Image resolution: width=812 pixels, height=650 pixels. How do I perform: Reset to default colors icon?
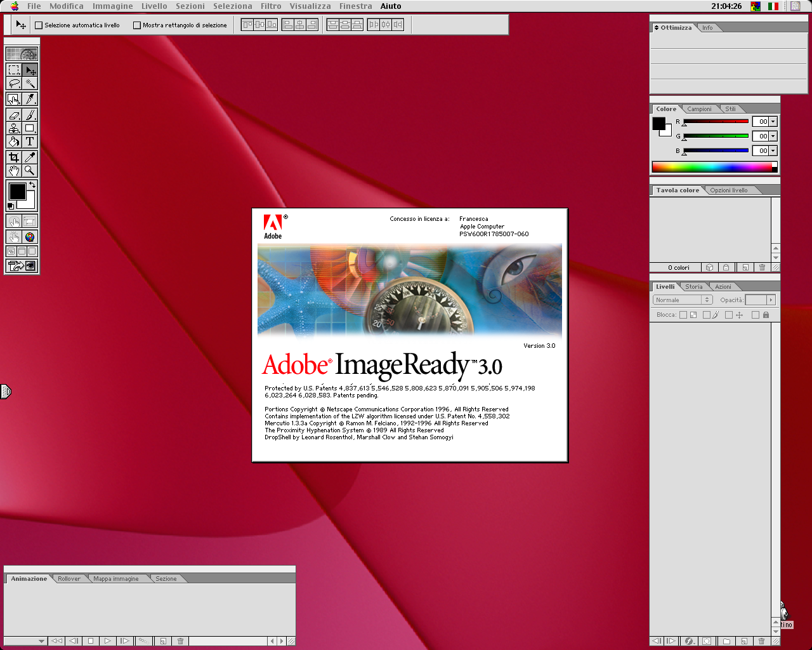tap(10, 206)
